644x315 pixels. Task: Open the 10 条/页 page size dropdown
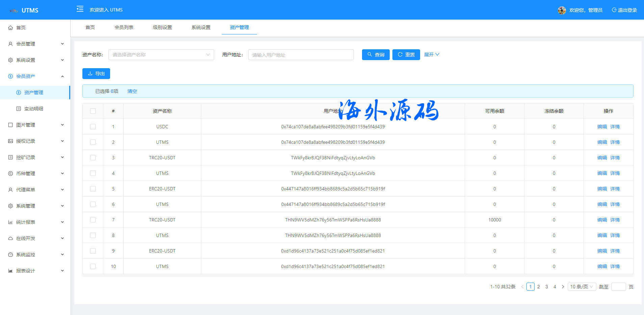[582, 287]
